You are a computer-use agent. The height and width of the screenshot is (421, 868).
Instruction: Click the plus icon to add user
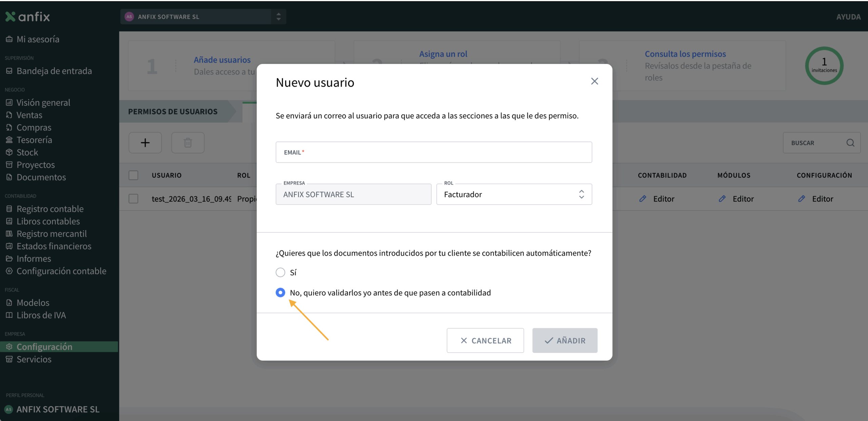pyautogui.click(x=145, y=143)
